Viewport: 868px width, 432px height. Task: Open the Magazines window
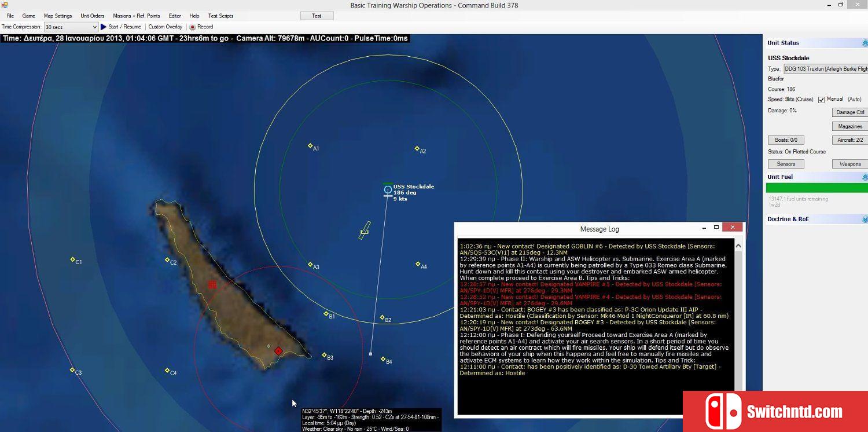click(x=850, y=126)
